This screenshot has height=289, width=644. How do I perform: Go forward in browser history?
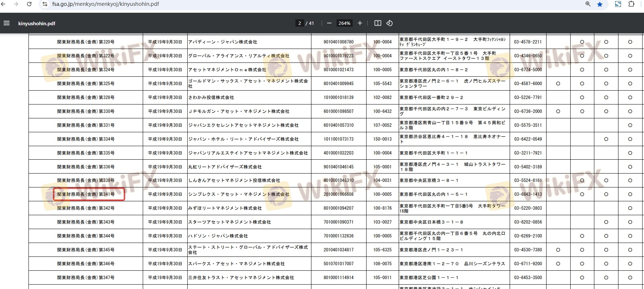click(x=16, y=4)
